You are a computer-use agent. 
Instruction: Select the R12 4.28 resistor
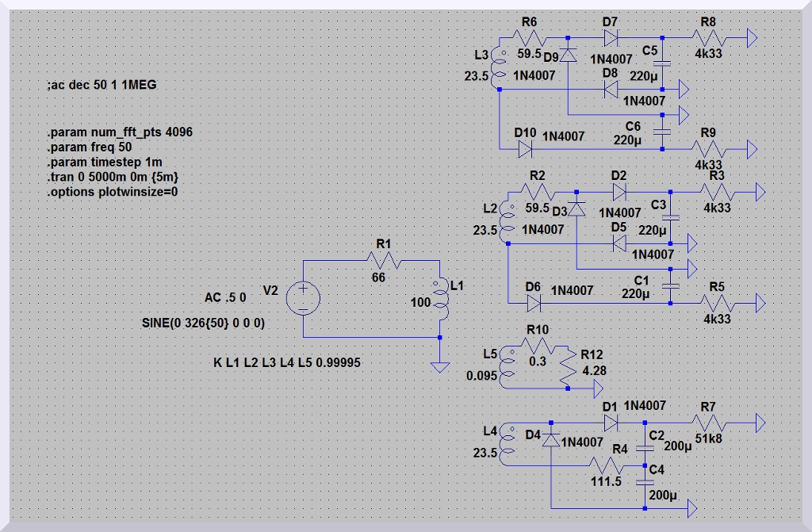[568, 369]
